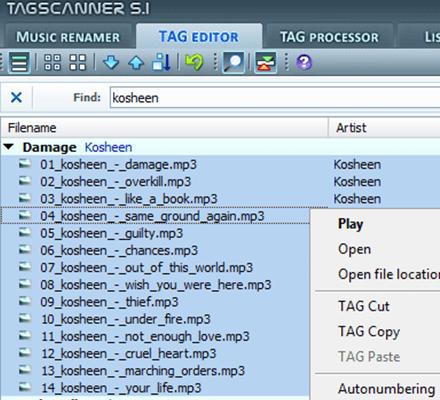Open the Music Renamer tab
Viewport: 440px width, 400px height.
tap(68, 37)
